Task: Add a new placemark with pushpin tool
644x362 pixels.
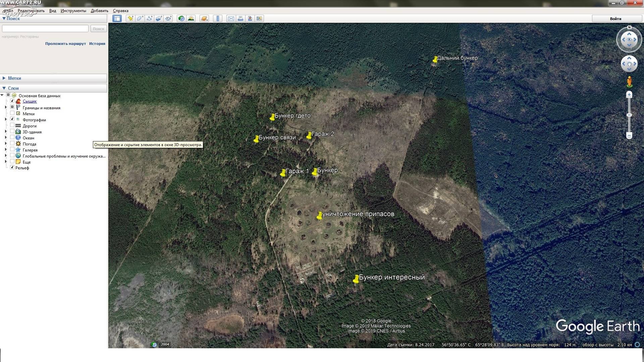Action: [130, 18]
